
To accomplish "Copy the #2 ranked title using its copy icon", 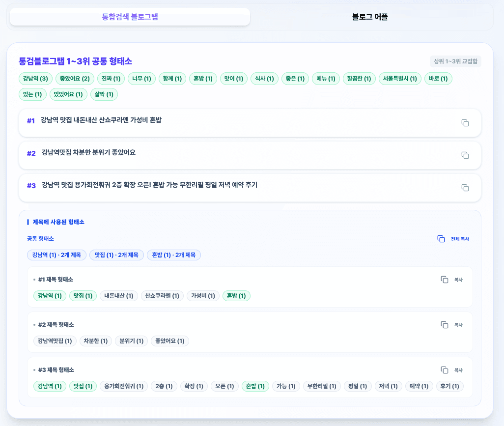I will [x=465, y=155].
